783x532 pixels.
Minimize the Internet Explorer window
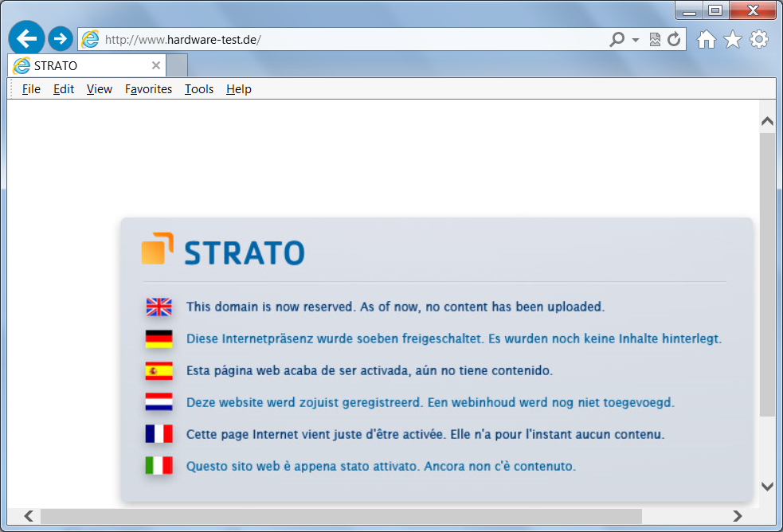(x=689, y=10)
